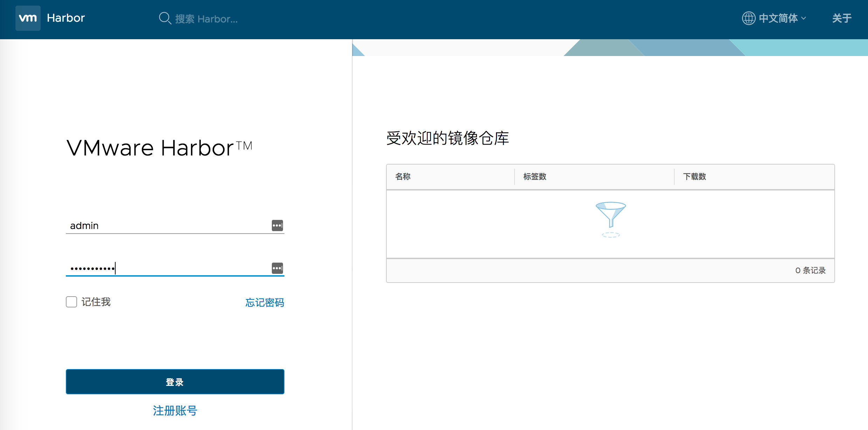Sort by the 下载数 column header
This screenshot has height=430, width=868.
(694, 176)
